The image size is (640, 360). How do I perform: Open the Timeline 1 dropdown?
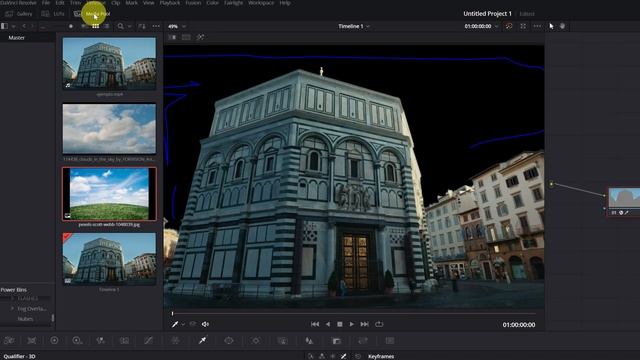click(354, 26)
